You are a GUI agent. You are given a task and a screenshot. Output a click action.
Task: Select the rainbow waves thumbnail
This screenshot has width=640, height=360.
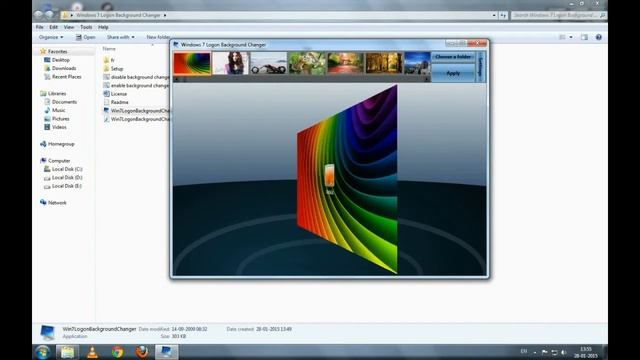[192, 63]
